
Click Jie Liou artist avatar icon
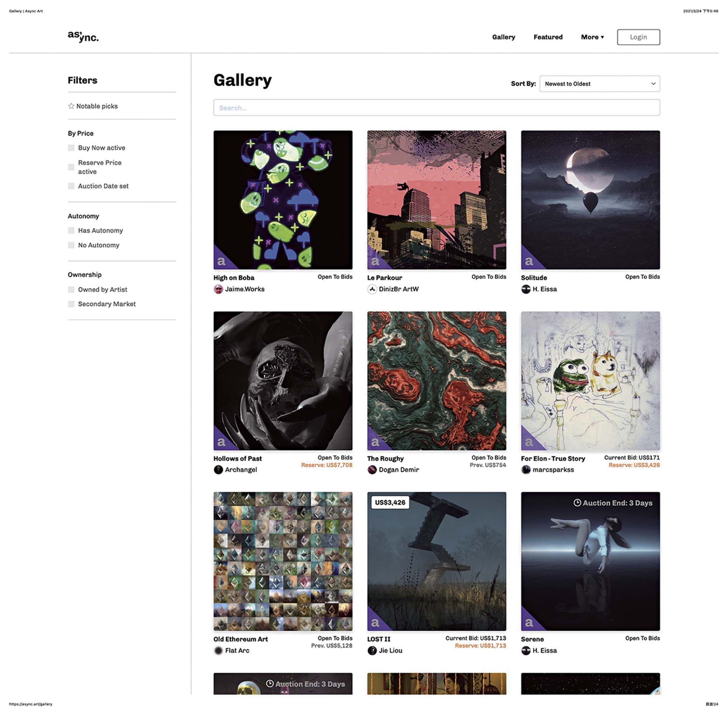click(372, 651)
